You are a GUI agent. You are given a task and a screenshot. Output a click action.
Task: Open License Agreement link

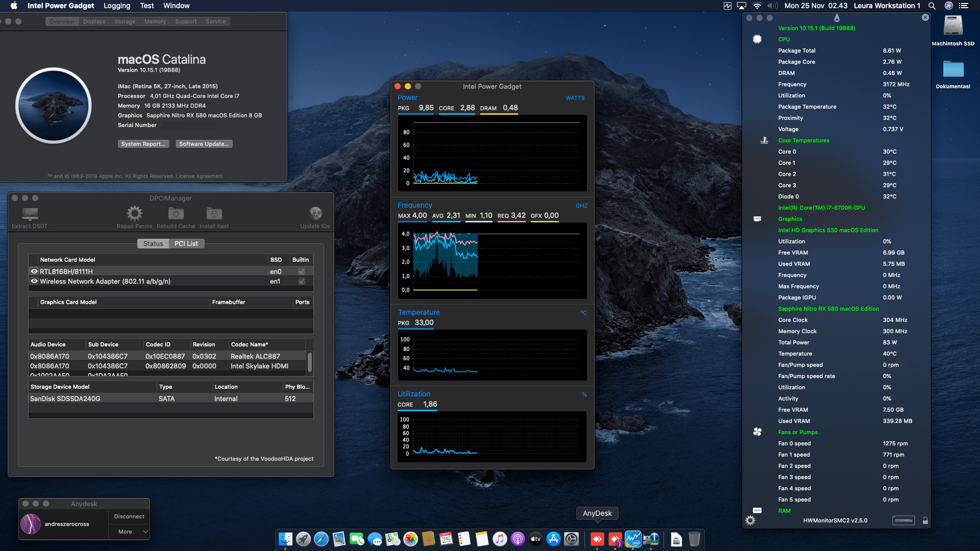point(200,176)
